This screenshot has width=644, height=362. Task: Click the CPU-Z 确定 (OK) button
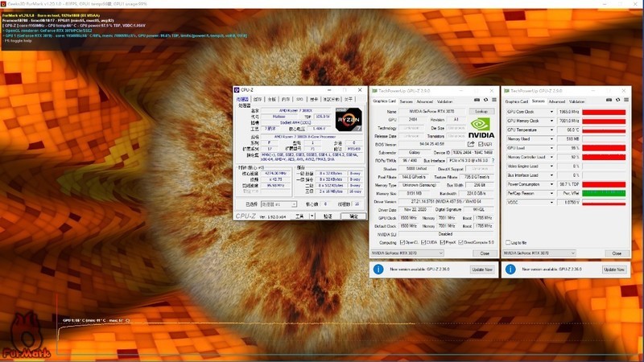coord(353,216)
